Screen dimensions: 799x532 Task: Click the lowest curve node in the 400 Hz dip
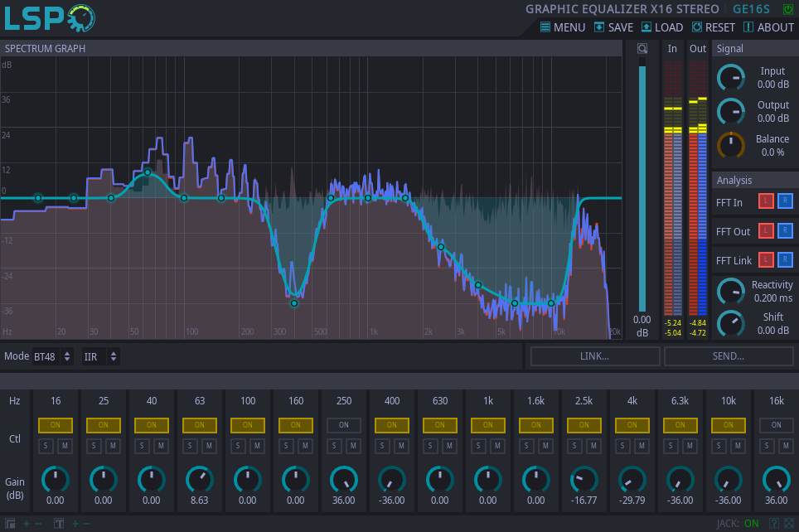pos(294,303)
